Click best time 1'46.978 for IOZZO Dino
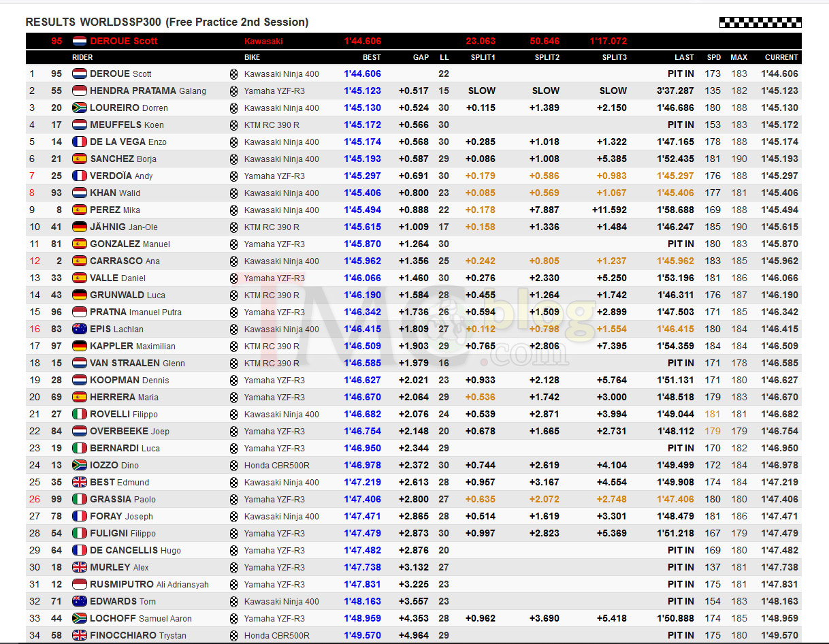Viewport: 829px width, 644px height. [362, 465]
